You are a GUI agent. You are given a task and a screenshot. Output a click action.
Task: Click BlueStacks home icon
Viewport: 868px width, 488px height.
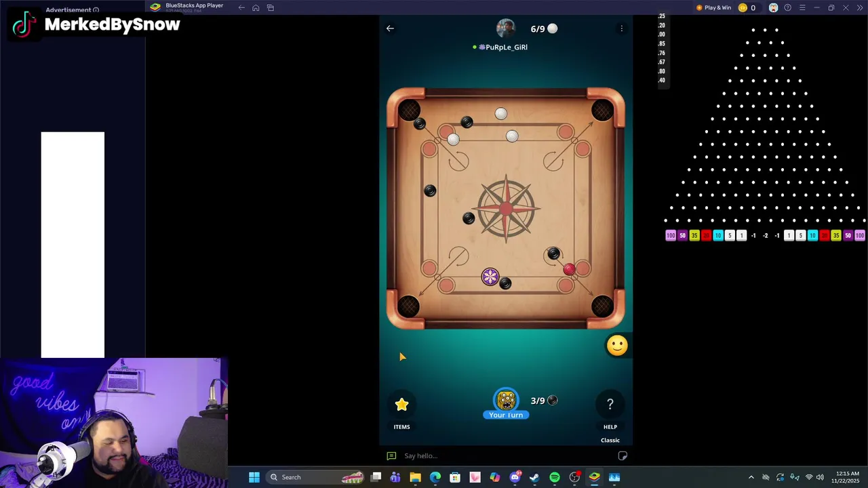click(256, 7)
